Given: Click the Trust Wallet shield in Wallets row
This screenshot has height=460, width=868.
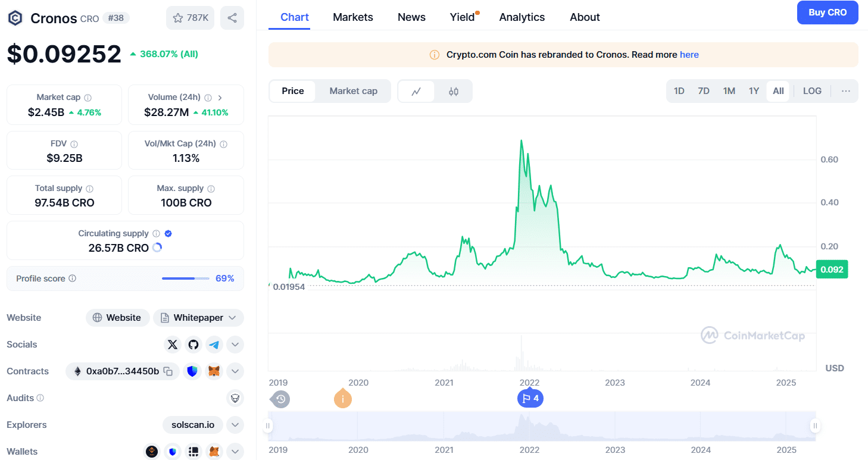Looking at the screenshot, I should [173, 452].
